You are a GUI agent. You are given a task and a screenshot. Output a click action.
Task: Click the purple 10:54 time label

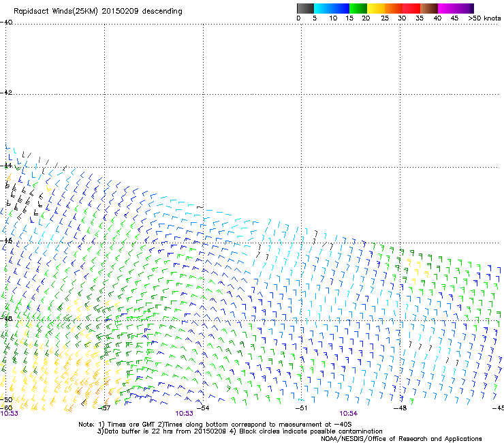click(349, 414)
